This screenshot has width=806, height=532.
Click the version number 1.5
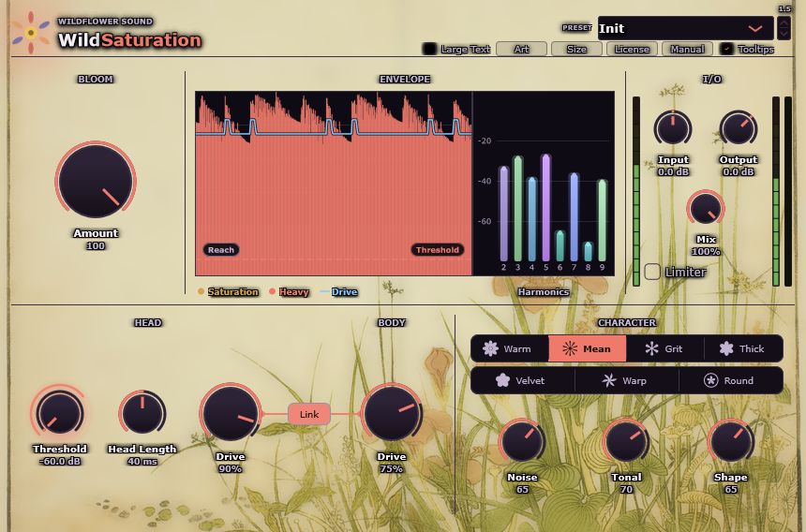784,8
